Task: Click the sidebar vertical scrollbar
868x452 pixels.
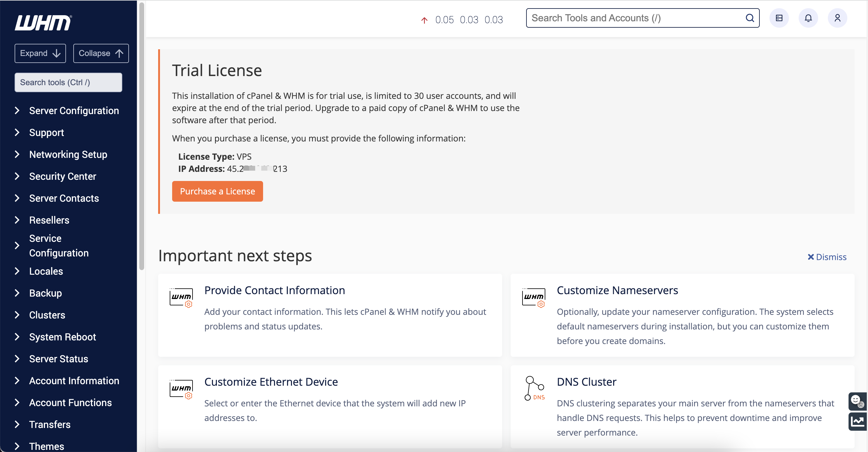Action: pos(141,136)
